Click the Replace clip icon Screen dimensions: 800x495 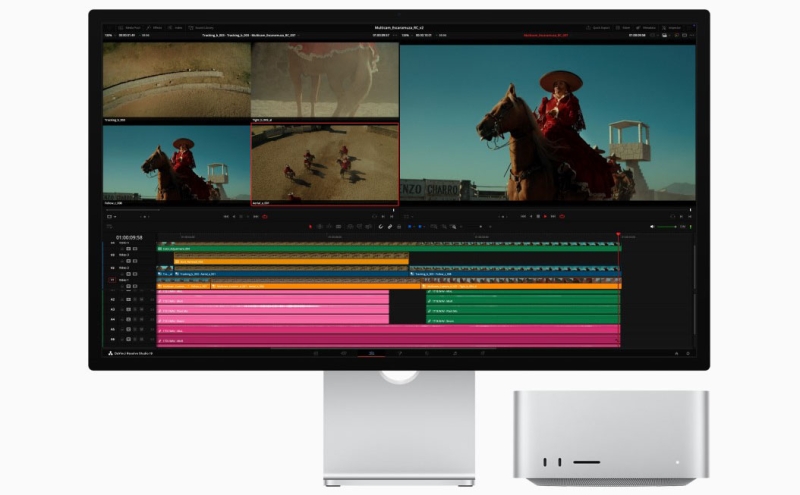(368, 227)
